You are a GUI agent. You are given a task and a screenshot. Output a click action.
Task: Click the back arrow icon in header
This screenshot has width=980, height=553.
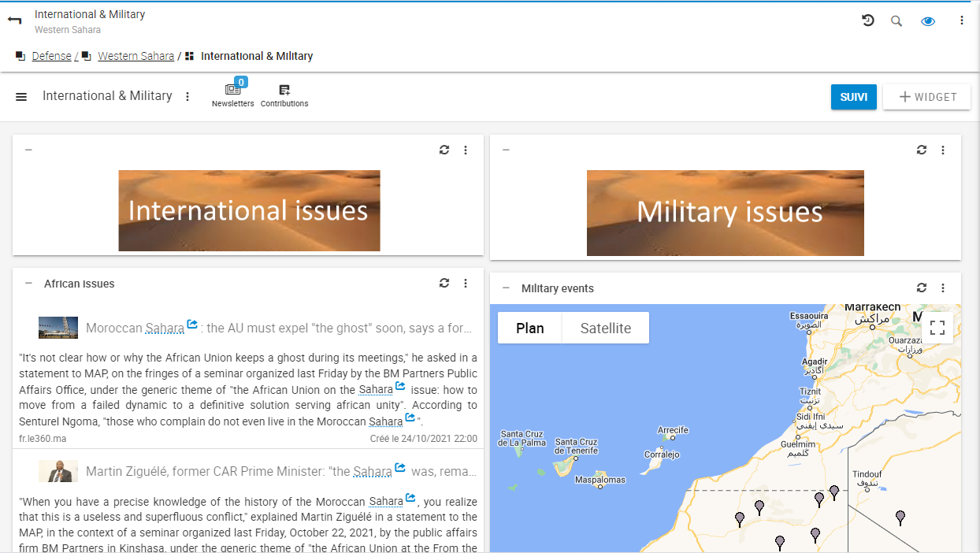(14, 20)
